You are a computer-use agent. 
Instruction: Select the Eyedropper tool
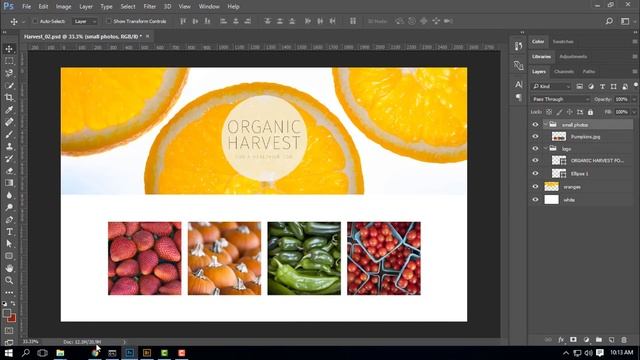click(9, 110)
